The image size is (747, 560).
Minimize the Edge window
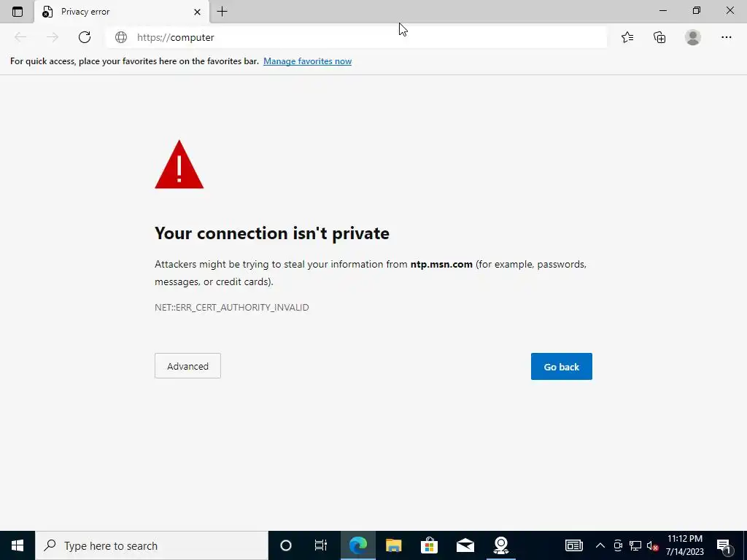(x=662, y=10)
